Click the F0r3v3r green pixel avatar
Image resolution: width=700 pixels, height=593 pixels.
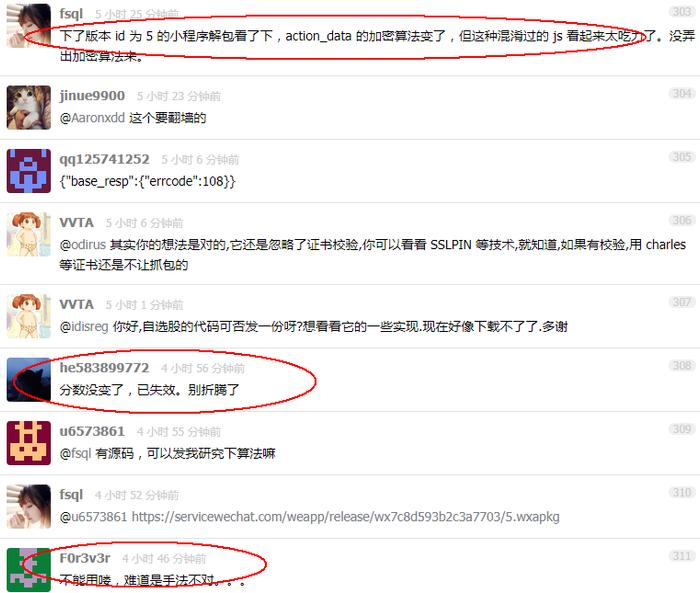tap(29, 570)
